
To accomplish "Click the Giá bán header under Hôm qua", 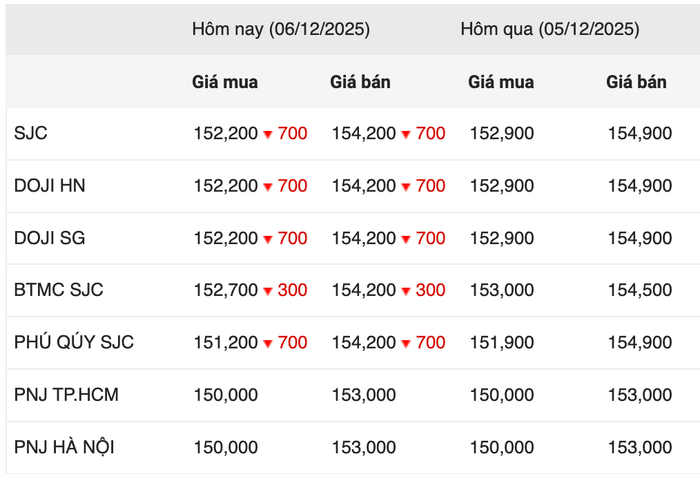I will pos(636,82).
